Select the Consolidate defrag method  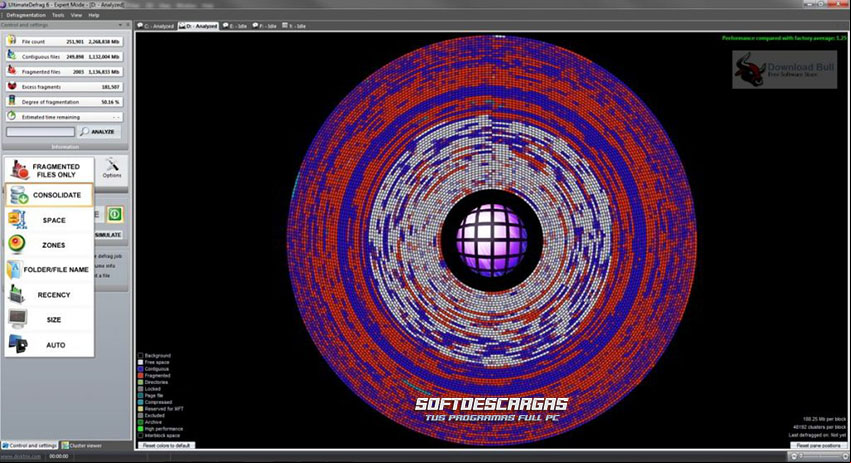49,195
